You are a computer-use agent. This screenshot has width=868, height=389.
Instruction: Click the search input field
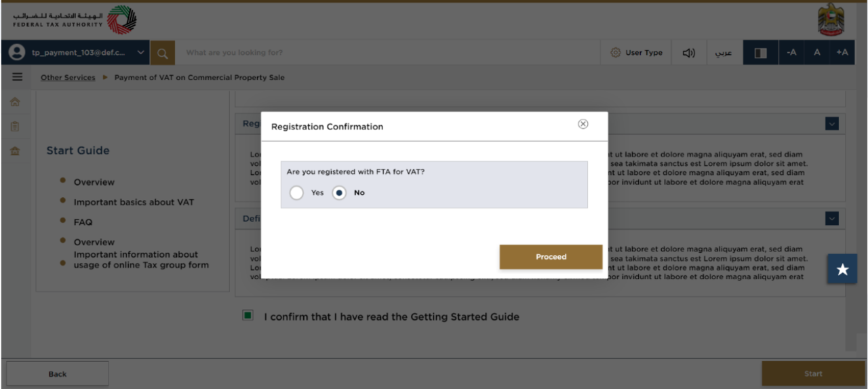pyautogui.click(x=387, y=53)
